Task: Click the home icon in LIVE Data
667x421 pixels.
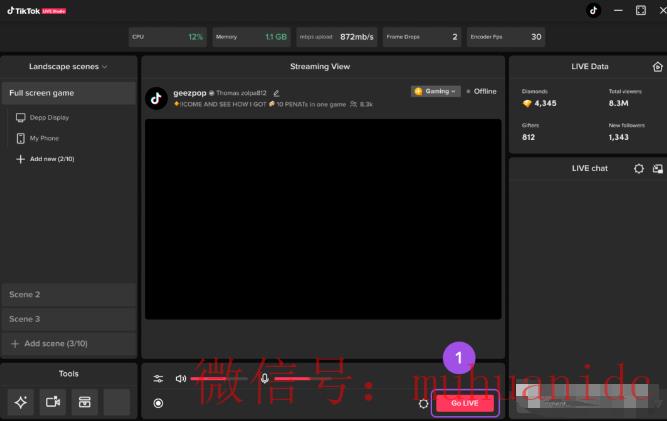Action: [658, 67]
